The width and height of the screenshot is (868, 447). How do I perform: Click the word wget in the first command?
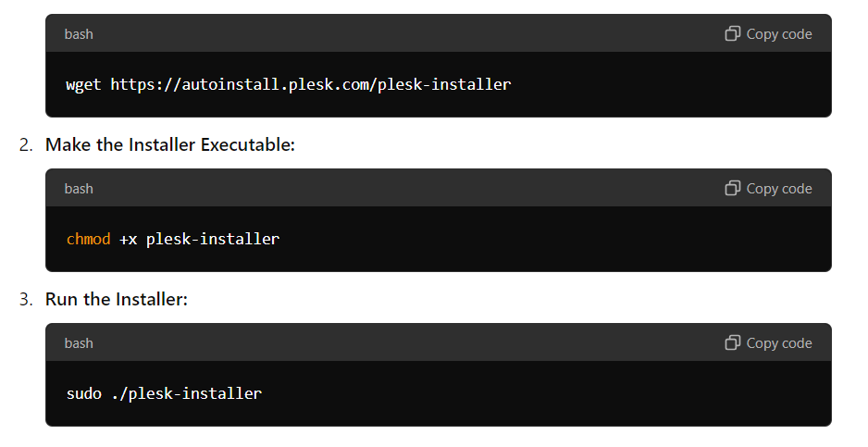[x=83, y=85]
